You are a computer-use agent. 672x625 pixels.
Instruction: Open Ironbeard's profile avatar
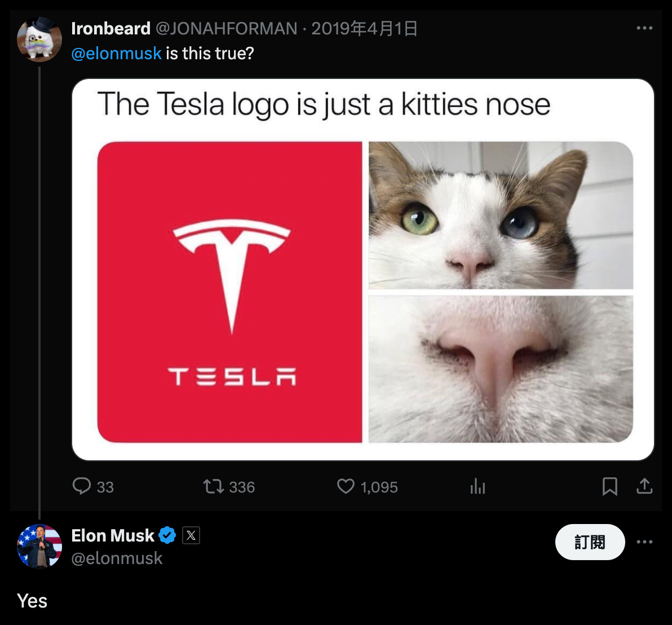tap(39, 39)
